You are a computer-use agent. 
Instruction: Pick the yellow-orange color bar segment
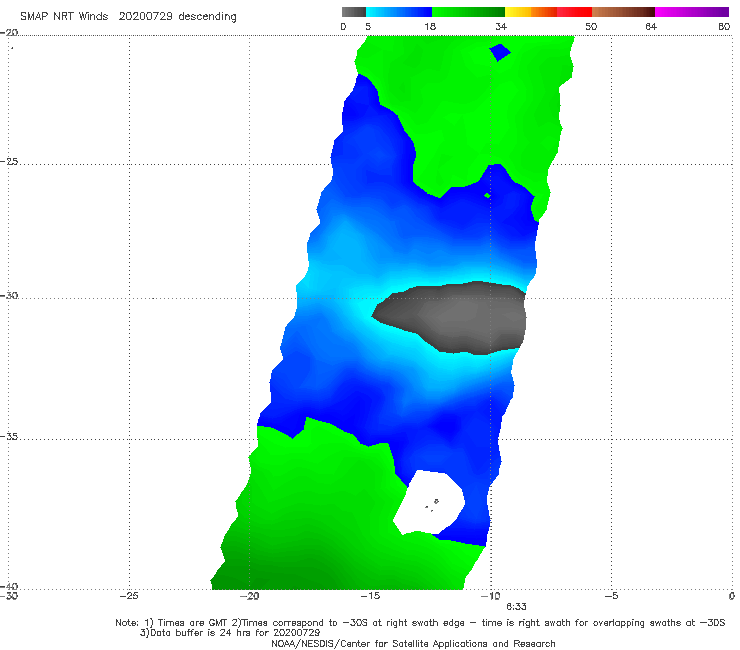coord(531,12)
